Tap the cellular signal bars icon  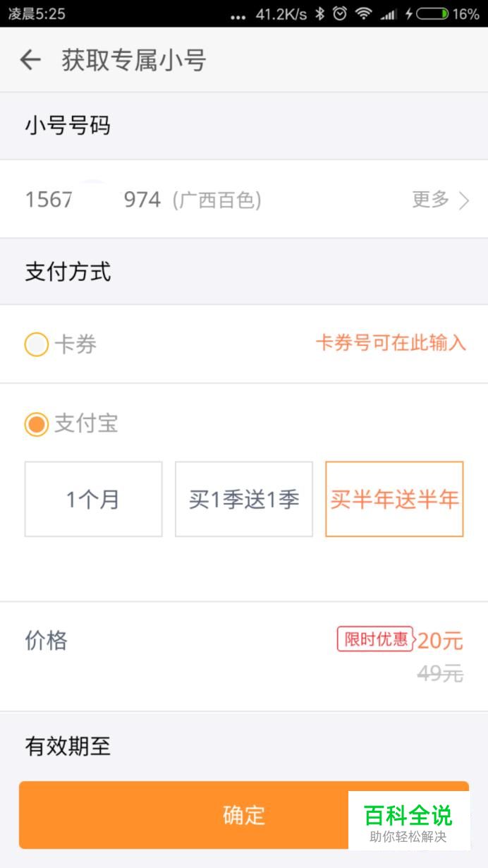click(x=388, y=13)
